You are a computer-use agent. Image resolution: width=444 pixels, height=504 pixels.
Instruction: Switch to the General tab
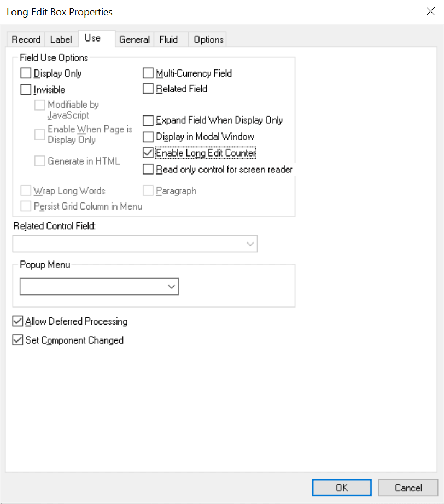click(135, 39)
